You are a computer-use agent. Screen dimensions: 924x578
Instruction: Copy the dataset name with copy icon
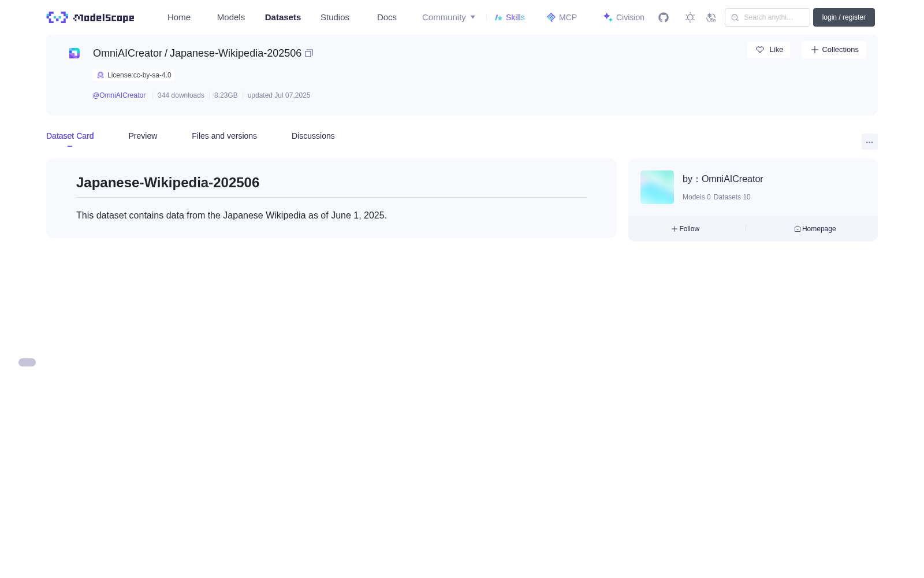[x=309, y=53]
